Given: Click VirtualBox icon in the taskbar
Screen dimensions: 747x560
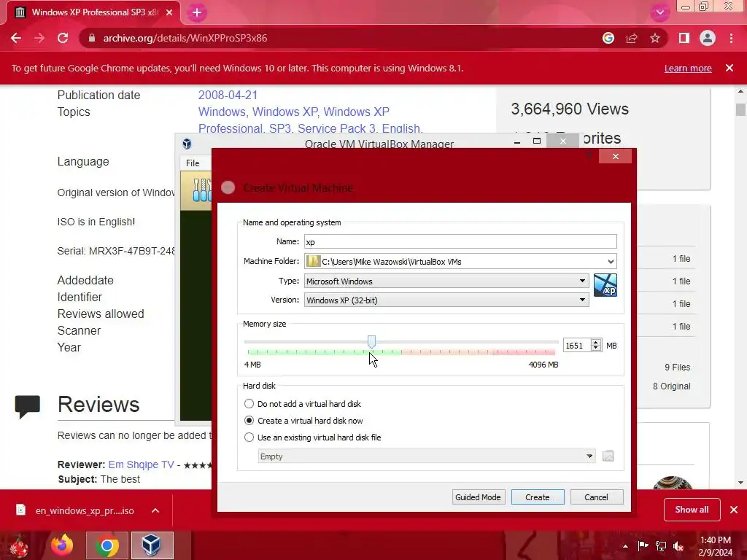Looking at the screenshot, I should 152,545.
